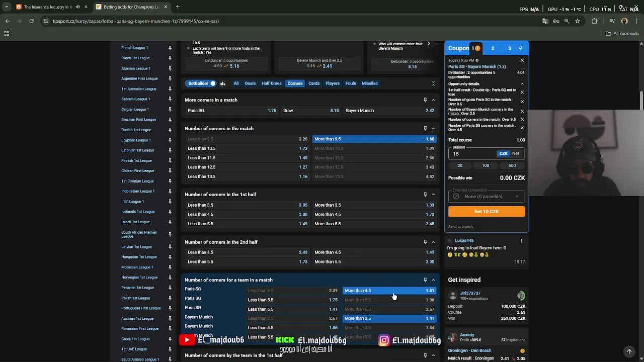The height and width of the screenshot is (362, 644).
Task: Collapse 'More corners in a match' section
Action: tap(433, 100)
